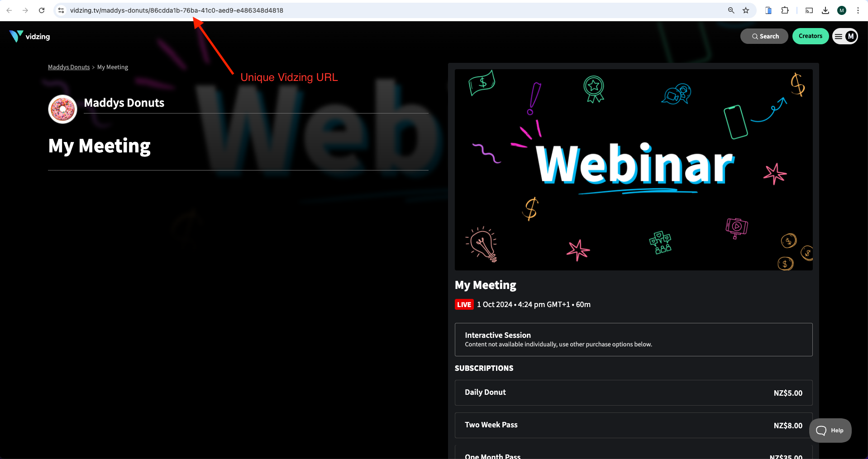Click the Maddys Donuts donut avatar
The width and height of the screenshot is (868, 459).
(63, 109)
